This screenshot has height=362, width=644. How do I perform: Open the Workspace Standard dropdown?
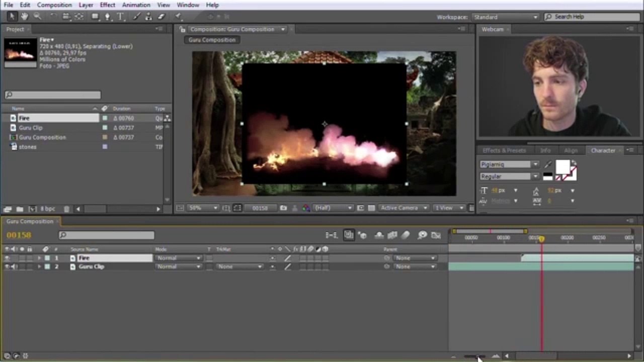point(506,17)
